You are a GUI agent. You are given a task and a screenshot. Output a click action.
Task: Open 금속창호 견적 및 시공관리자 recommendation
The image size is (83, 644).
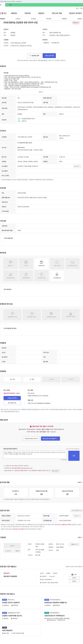(11, 603)
